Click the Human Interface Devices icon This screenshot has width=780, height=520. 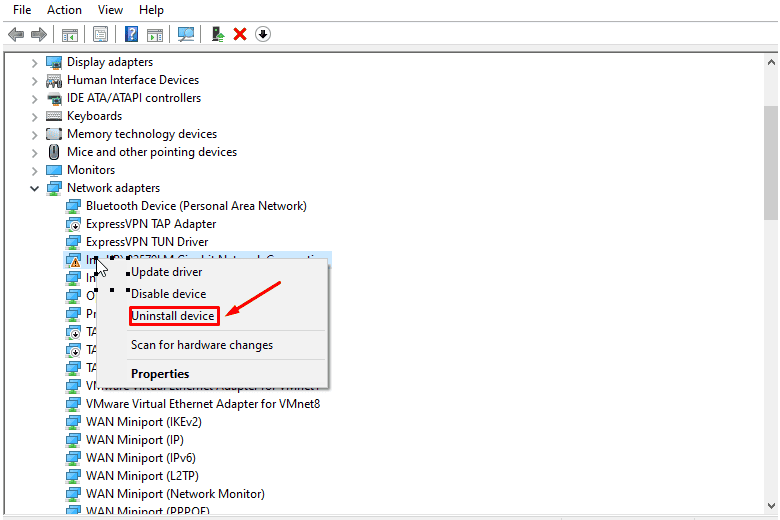point(54,80)
